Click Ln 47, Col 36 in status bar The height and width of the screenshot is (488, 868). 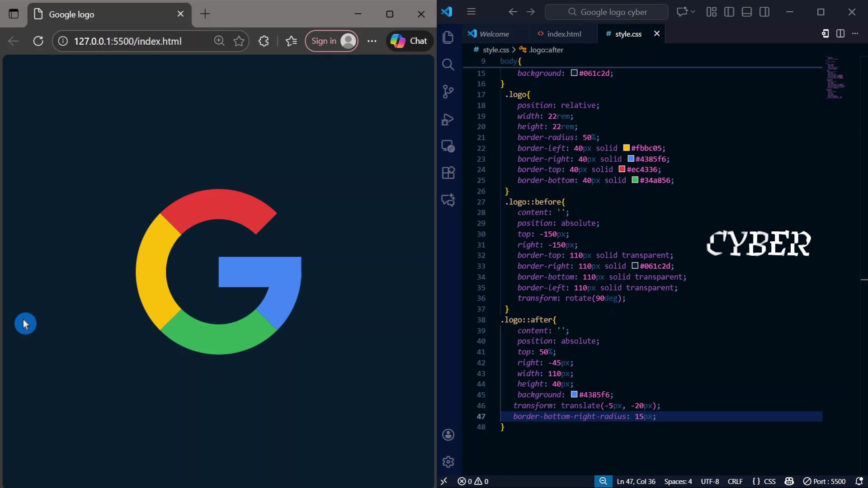point(636,481)
